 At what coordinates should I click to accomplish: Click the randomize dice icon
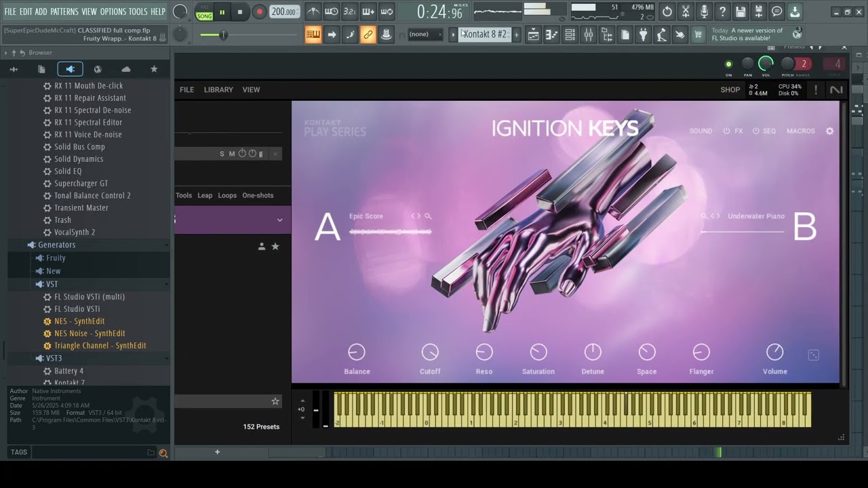814,355
